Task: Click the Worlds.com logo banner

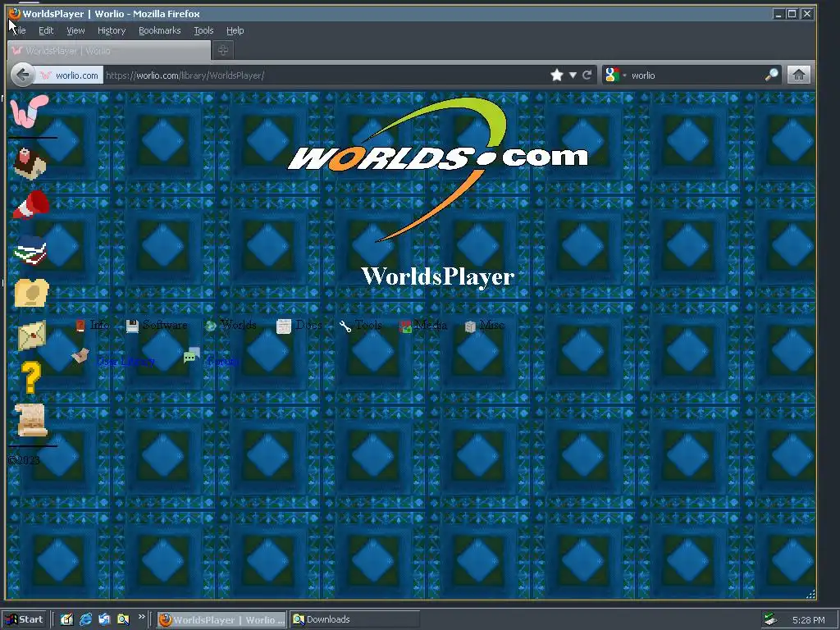Action: click(x=438, y=169)
